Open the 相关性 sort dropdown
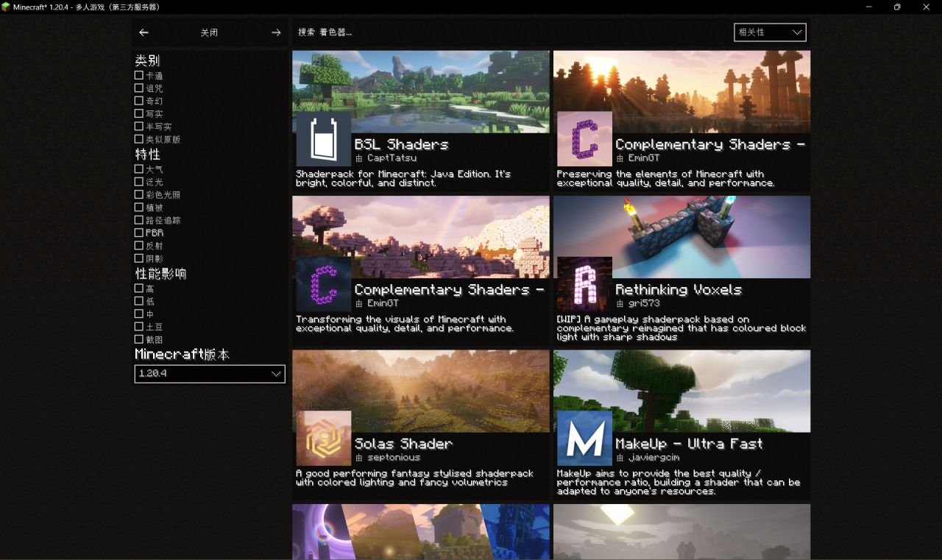Image resolution: width=942 pixels, height=560 pixels. [x=770, y=32]
